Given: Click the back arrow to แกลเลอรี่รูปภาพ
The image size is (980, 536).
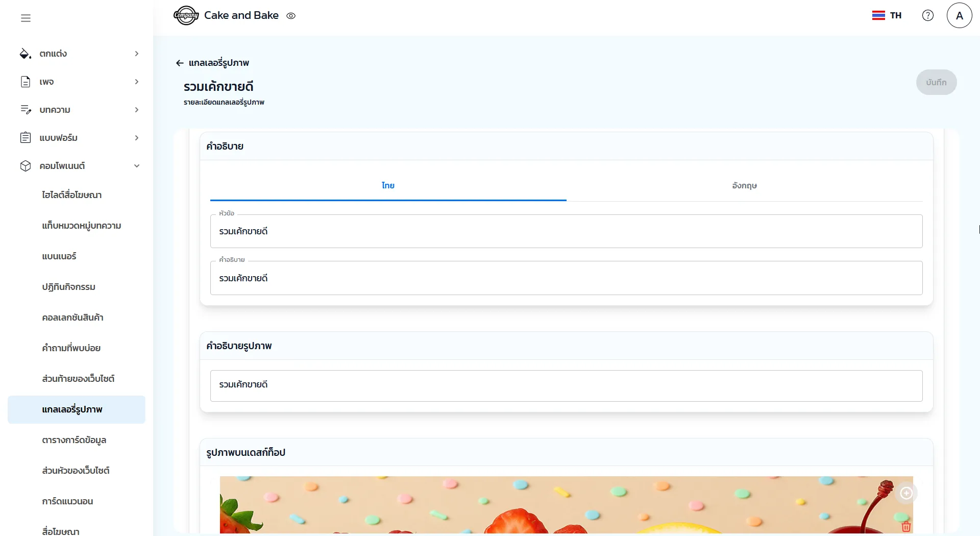Looking at the screenshot, I should (180, 63).
